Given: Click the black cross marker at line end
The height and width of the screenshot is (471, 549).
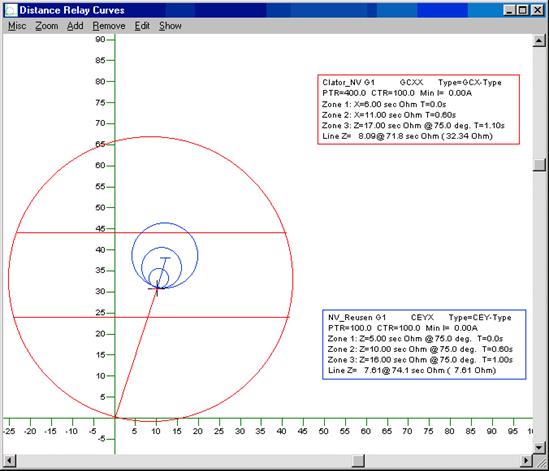Looking at the screenshot, I should [157, 289].
